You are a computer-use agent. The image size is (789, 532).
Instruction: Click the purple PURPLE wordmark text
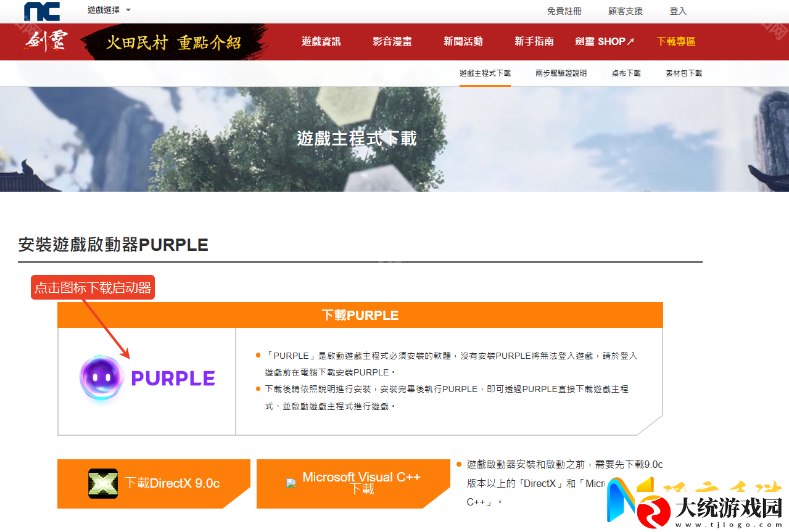173,379
